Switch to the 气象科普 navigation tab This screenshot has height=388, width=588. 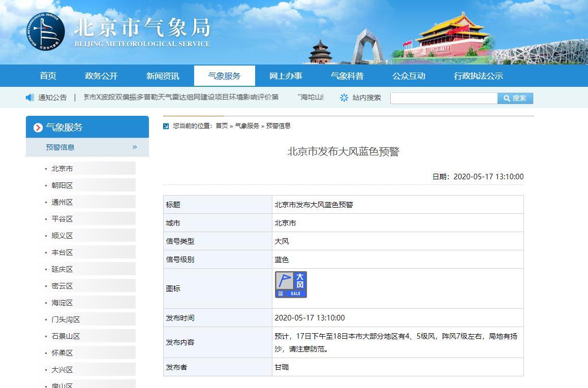coord(348,75)
